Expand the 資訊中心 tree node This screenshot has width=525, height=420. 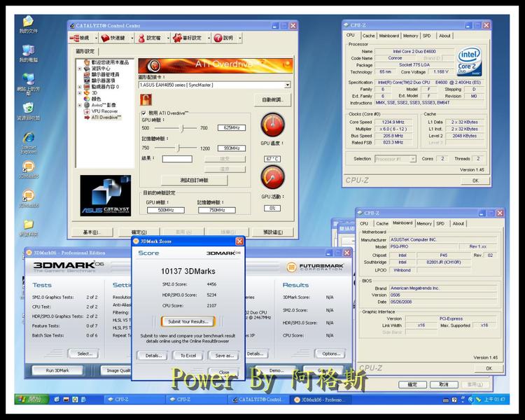(x=80, y=69)
